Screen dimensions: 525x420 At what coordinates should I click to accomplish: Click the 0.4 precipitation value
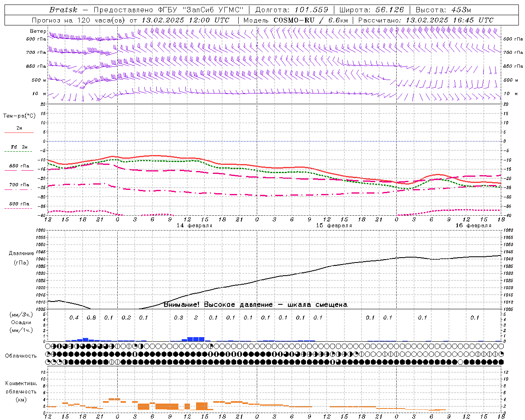click(74, 318)
